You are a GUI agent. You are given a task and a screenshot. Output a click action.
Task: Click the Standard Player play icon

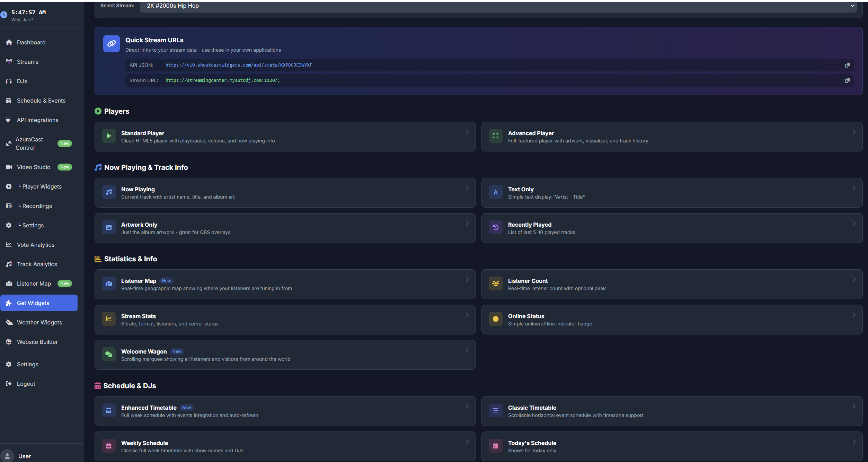(x=109, y=136)
